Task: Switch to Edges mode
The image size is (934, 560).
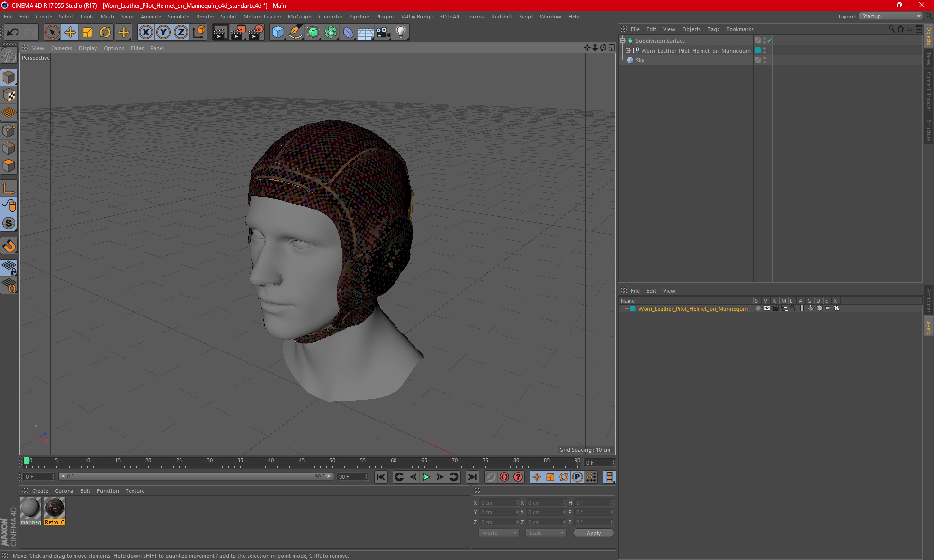Action: (9, 148)
